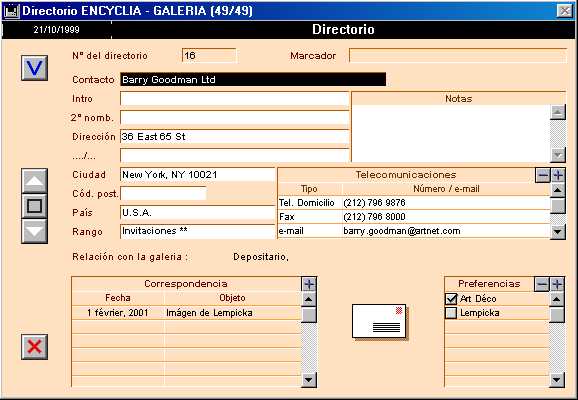
Task: Select the Imágen de Lempicka correspondence row
Action: pos(187,313)
